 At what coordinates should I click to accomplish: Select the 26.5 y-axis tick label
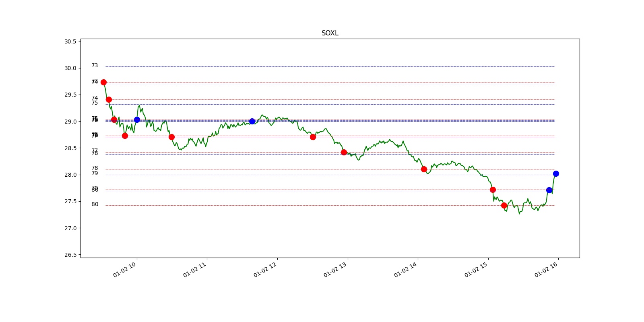click(70, 255)
